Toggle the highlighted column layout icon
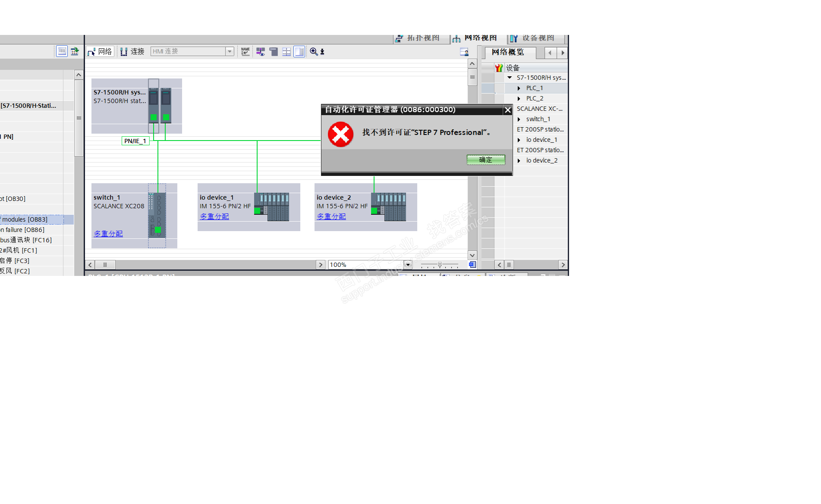The width and height of the screenshot is (821, 504). pos(299,52)
